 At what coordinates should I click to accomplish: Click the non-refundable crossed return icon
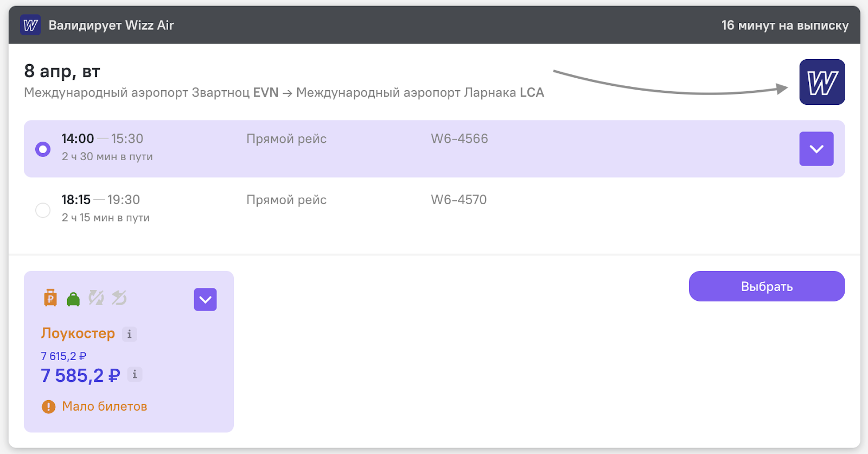click(119, 298)
